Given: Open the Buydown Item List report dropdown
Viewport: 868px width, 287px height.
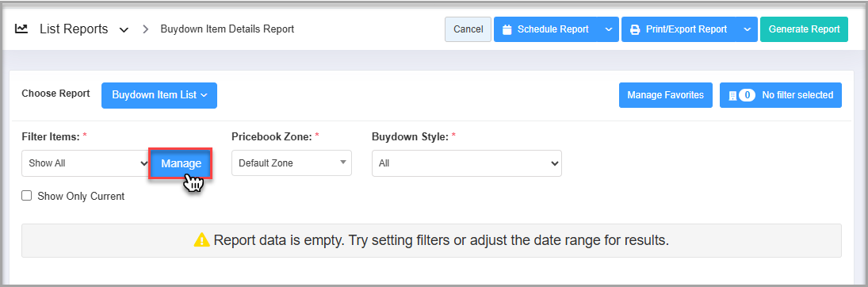Looking at the screenshot, I should tap(159, 95).
